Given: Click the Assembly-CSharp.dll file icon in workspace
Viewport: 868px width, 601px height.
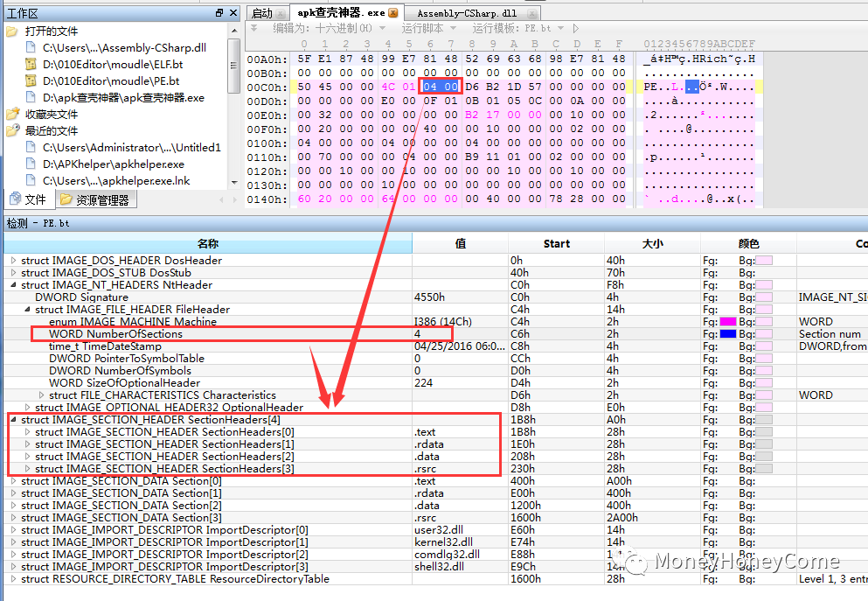Looking at the screenshot, I should click(x=31, y=47).
